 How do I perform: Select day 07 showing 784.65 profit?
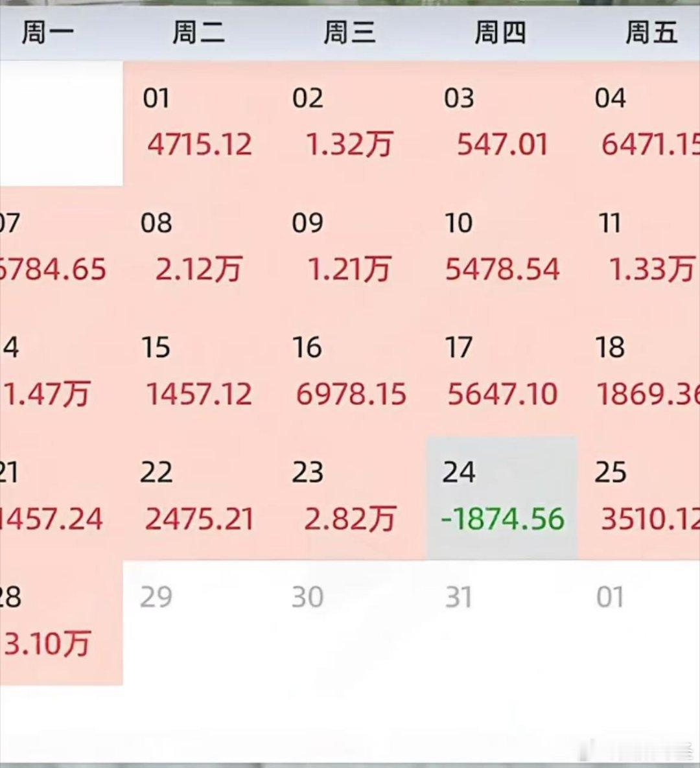click(61, 249)
